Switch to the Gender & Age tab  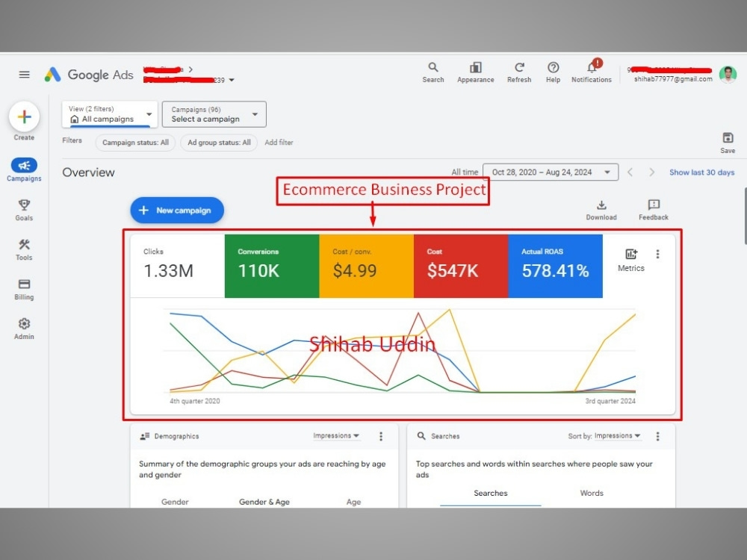click(x=264, y=502)
